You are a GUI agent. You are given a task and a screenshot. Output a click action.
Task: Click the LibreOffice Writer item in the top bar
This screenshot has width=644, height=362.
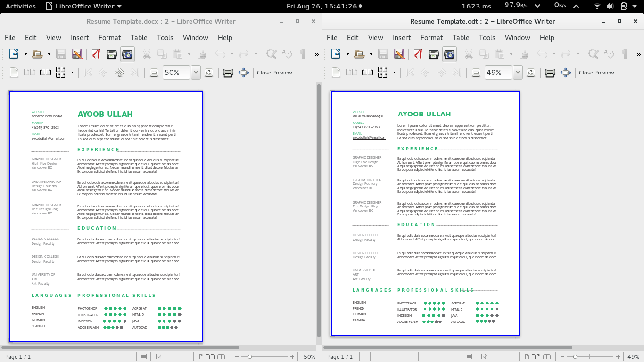83,6
